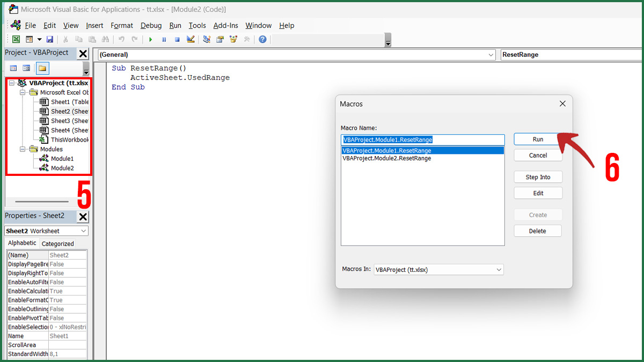Click green Run Sub play icon
Screen dimensions: 644x362
point(151,39)
